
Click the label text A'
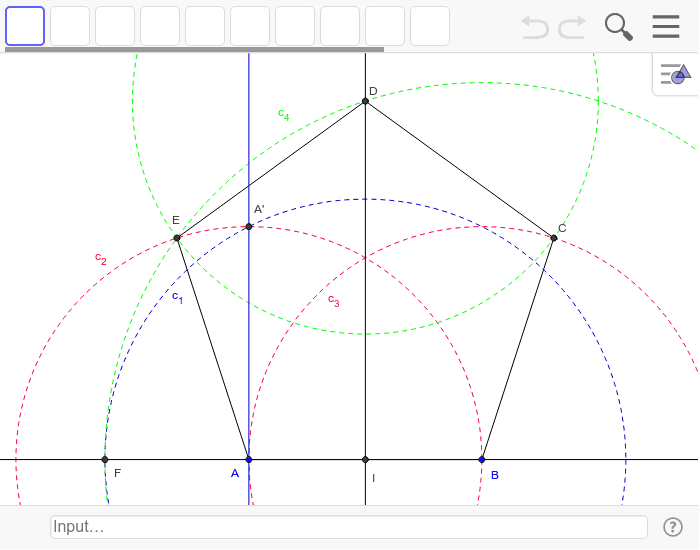pyautogui.click(x=259, y=209)
